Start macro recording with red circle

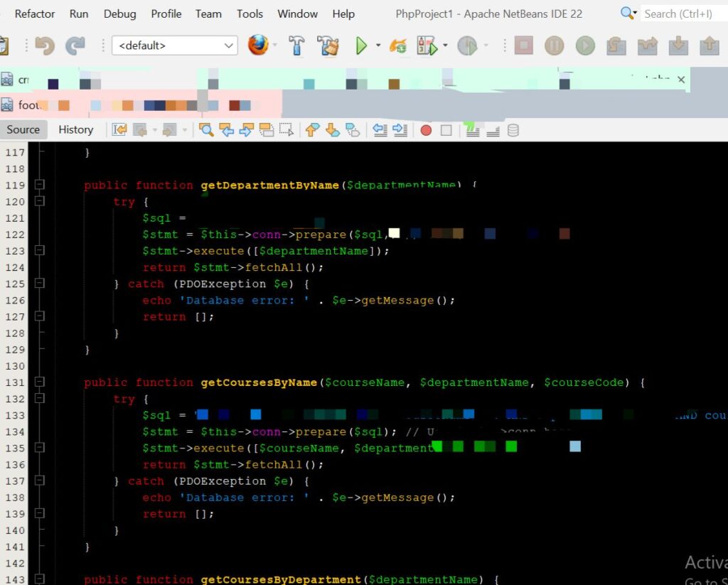[x=426, y=130]
